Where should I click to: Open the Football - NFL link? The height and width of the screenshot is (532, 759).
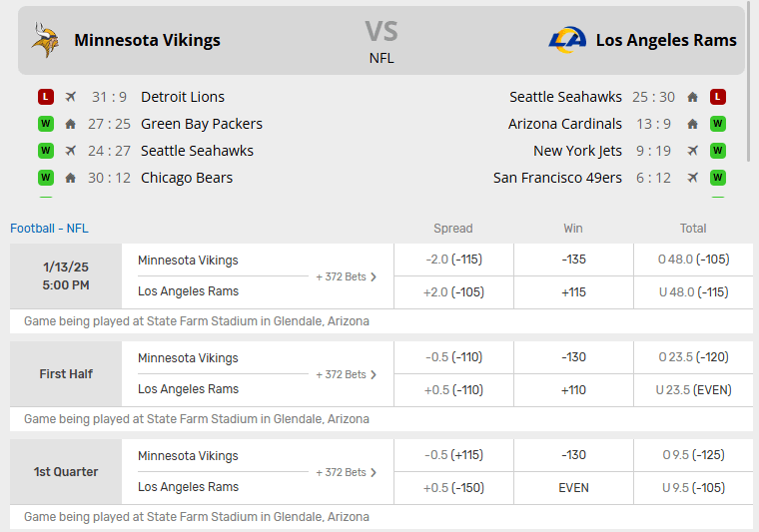pyautogui.click(x=49, y=228)
